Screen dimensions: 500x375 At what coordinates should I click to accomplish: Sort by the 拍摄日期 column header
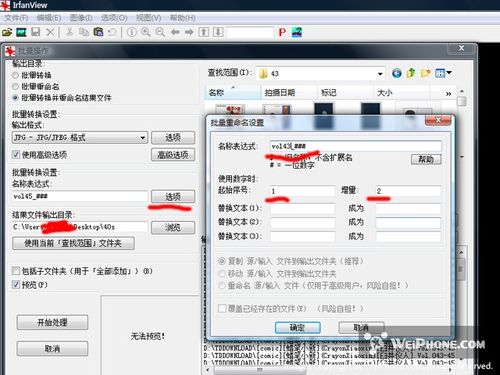click(289, 92)
